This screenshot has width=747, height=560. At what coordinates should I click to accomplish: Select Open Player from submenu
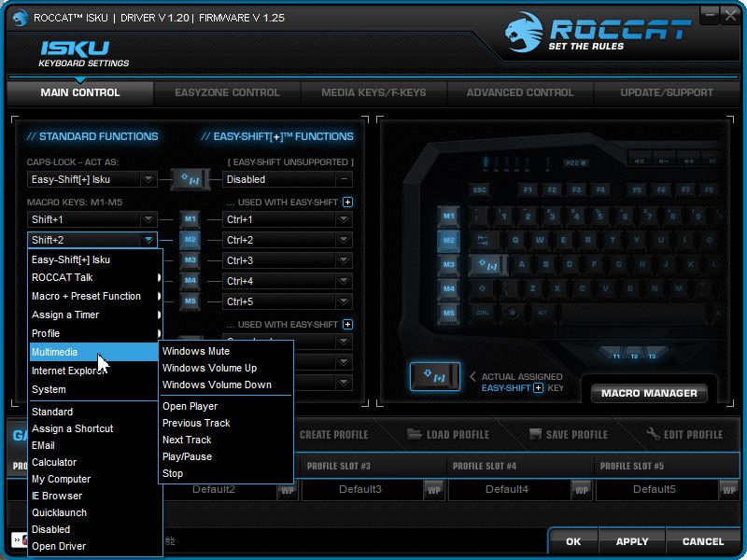[x=226, y=406]
